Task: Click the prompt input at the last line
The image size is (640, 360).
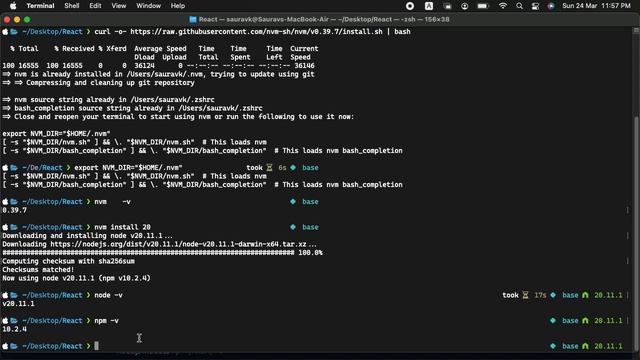Action: tap(96, 346)
